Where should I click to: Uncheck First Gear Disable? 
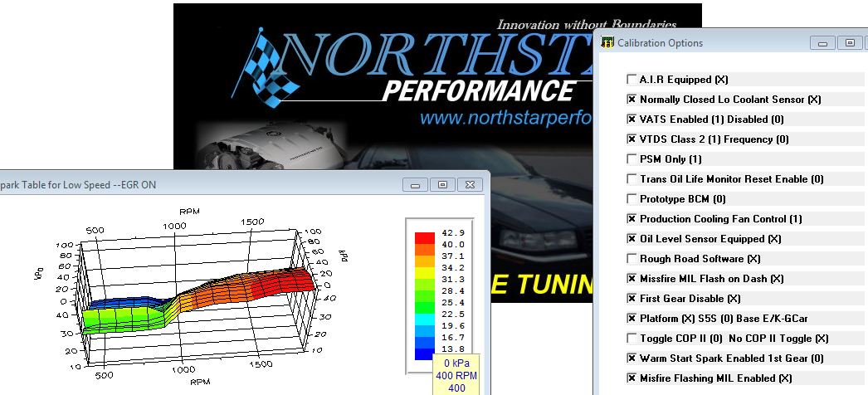pos(631,299)
